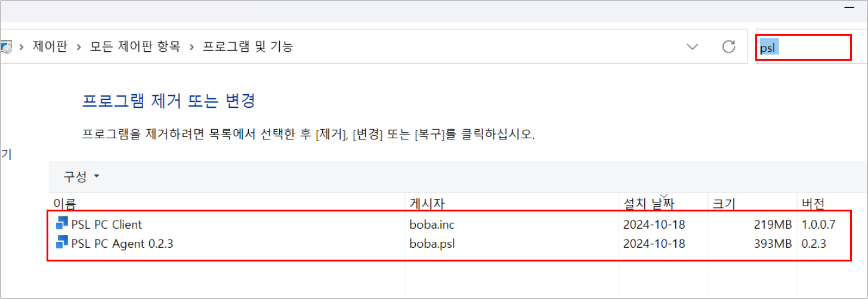
Task: Refresh the programs list with the reload icon
Action: (x=728, y=46)
